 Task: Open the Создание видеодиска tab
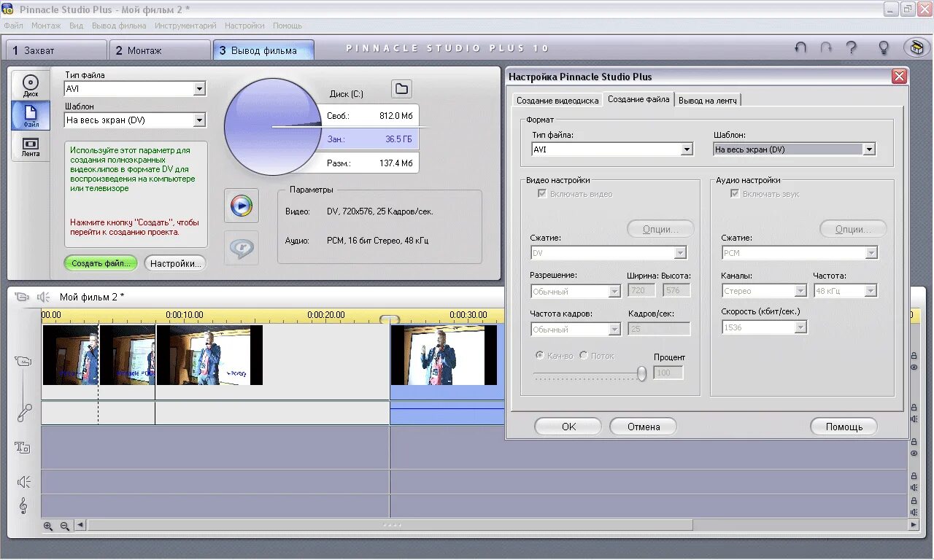pyautogui.click(x=557, y=101)
